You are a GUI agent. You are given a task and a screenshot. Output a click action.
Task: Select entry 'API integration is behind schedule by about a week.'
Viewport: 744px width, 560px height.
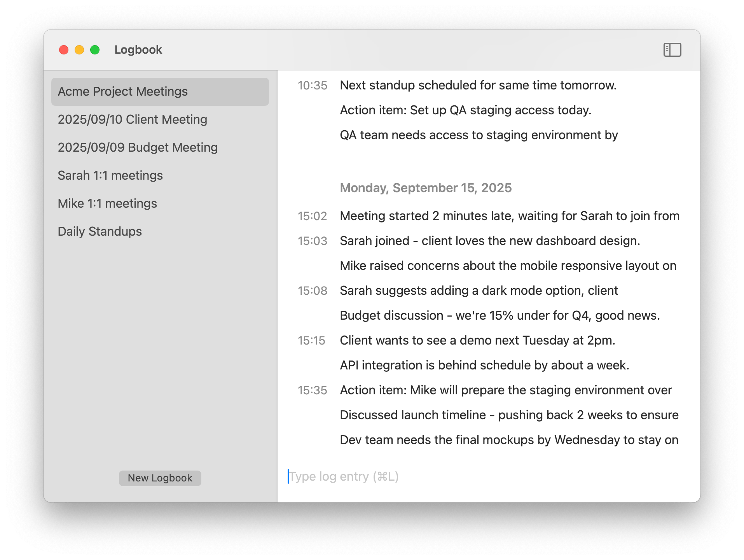pos(484,365)
